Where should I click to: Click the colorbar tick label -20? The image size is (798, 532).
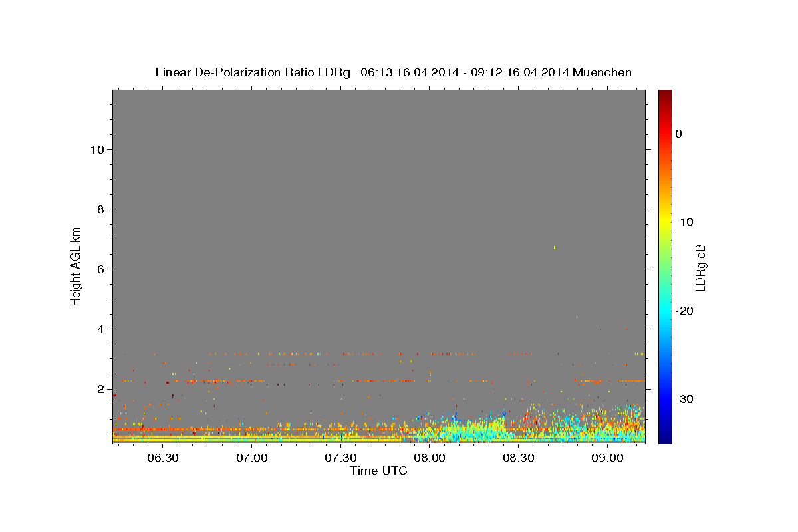685,311
